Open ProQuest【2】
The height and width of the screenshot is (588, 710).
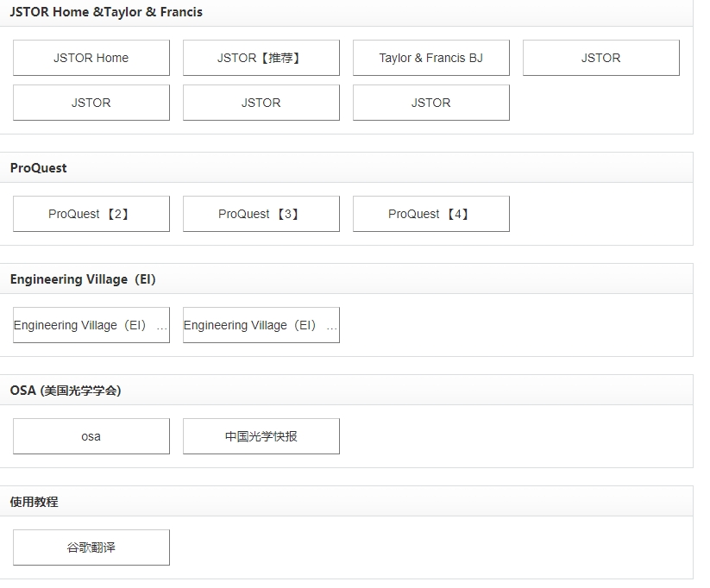click(91, 214)
